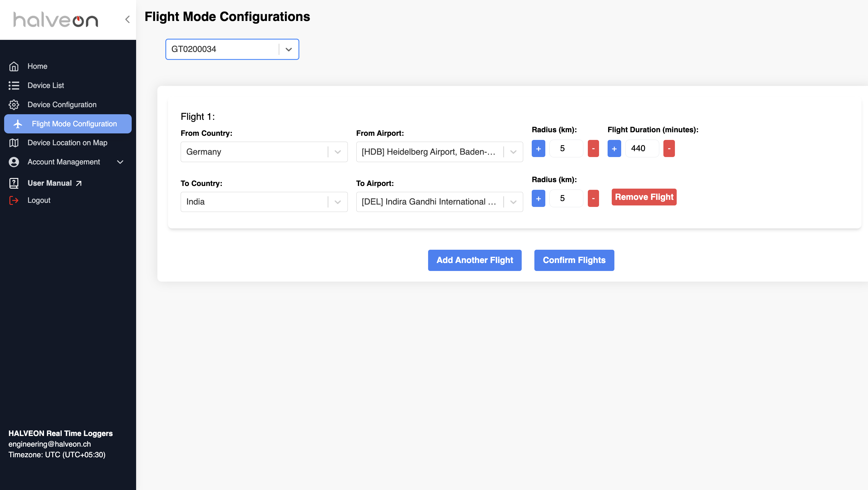Click the Home house icon
Image resolution: width=868 pixels, height=490 pixels.
(14, 66)
